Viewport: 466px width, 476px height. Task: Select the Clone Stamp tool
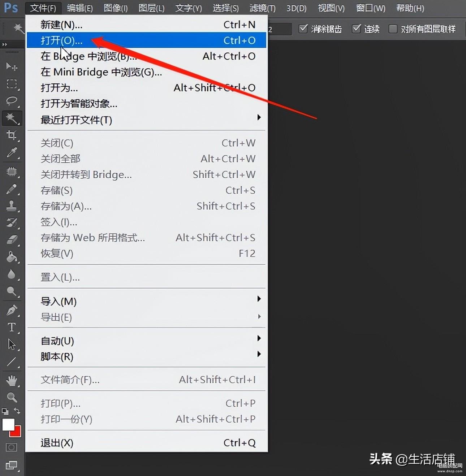pyautogui.click(x=12, y=205)
